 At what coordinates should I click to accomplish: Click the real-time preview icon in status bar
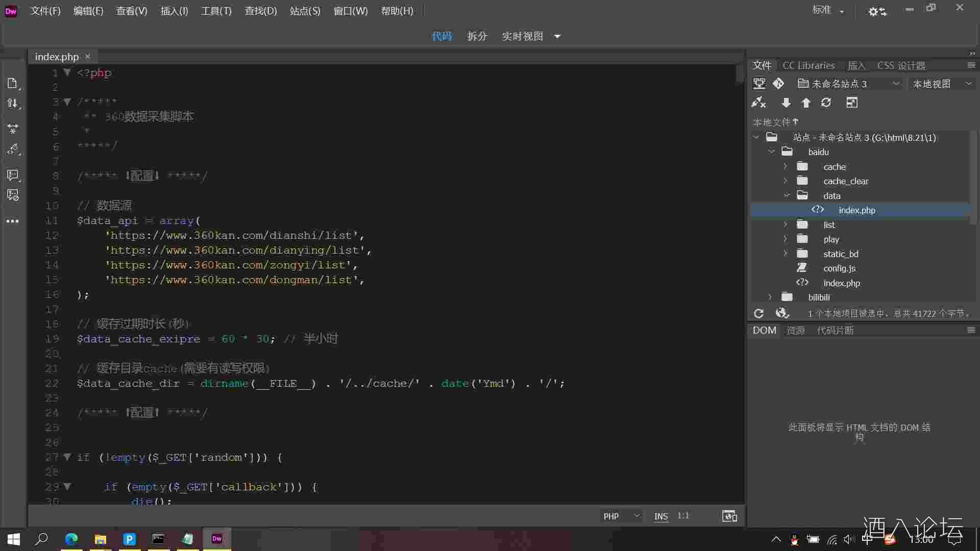729,516
